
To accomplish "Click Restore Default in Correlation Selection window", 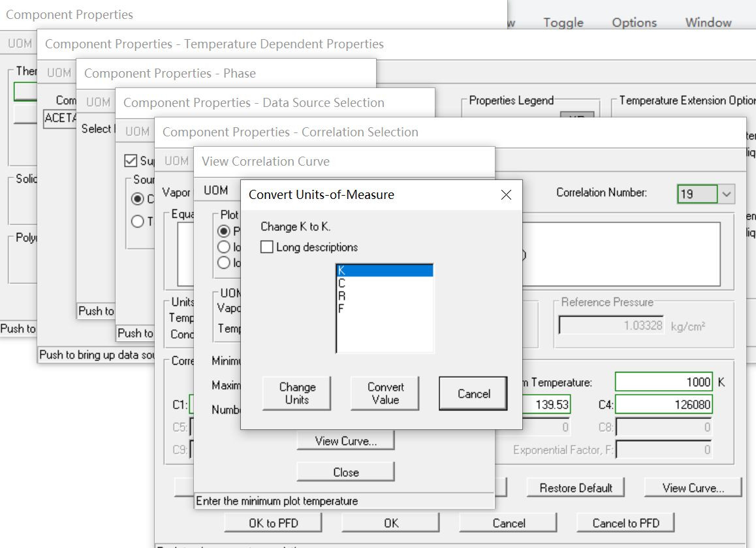I will click(x=576, y=488).
